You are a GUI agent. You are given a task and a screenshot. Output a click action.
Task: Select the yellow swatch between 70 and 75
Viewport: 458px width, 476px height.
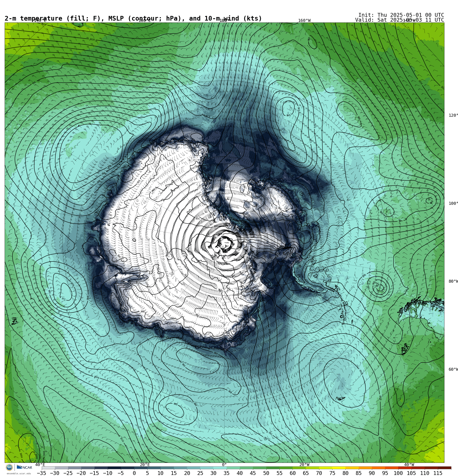325,468
